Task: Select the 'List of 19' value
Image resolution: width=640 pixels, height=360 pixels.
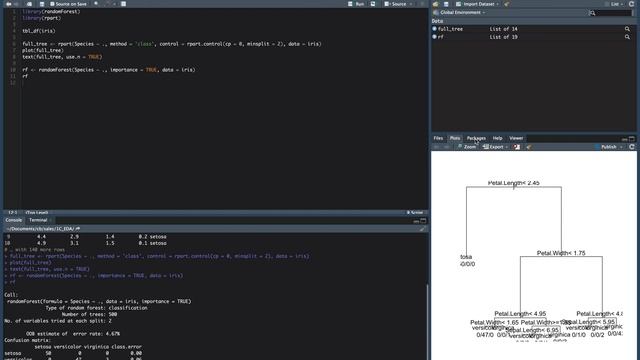Action: (x=503, y=37)
